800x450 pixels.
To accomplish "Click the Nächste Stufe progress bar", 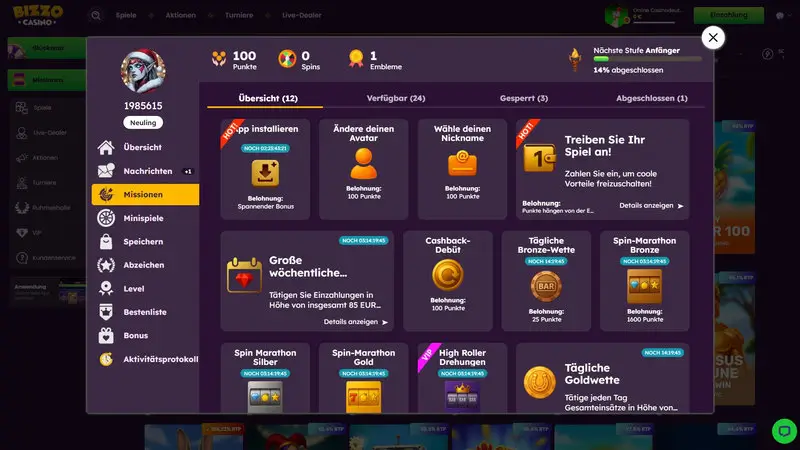I will tap(647, 59).
